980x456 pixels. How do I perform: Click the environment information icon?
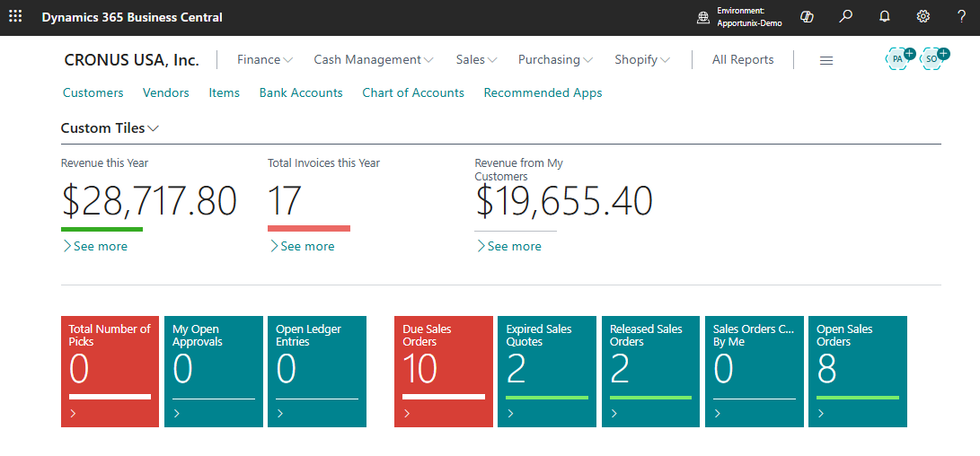703,17
